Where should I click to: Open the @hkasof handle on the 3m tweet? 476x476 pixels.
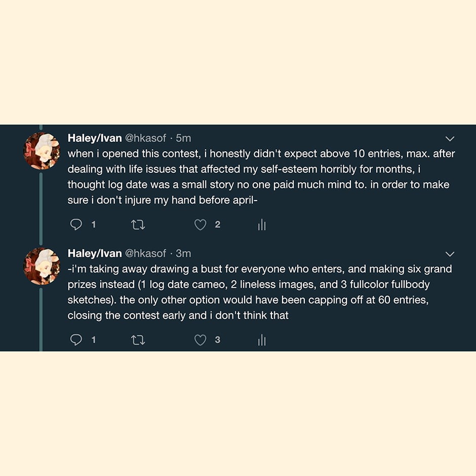[145, 253]
